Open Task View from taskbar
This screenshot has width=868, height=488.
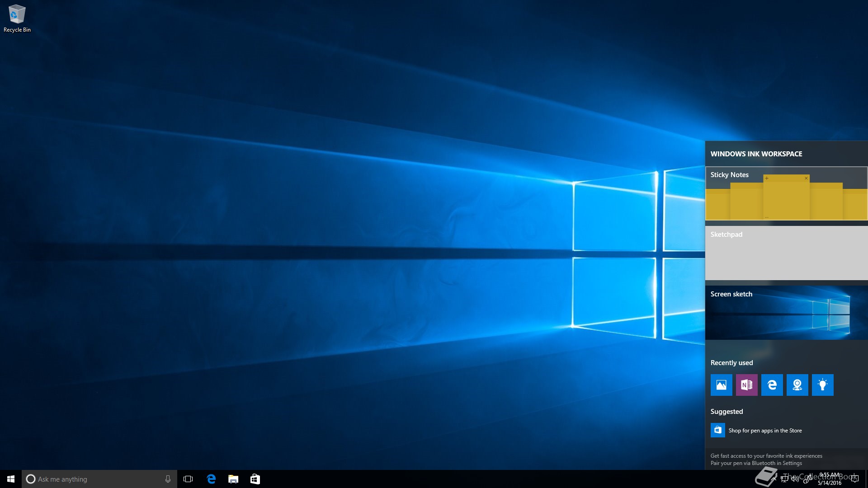coord(188,479)
